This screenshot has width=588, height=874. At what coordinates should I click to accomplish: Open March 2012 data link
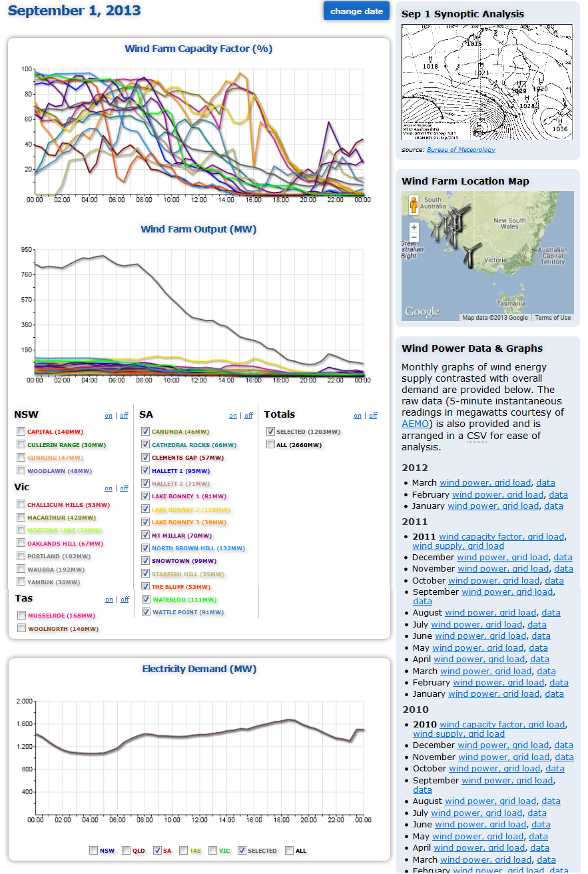click(545, 482)
